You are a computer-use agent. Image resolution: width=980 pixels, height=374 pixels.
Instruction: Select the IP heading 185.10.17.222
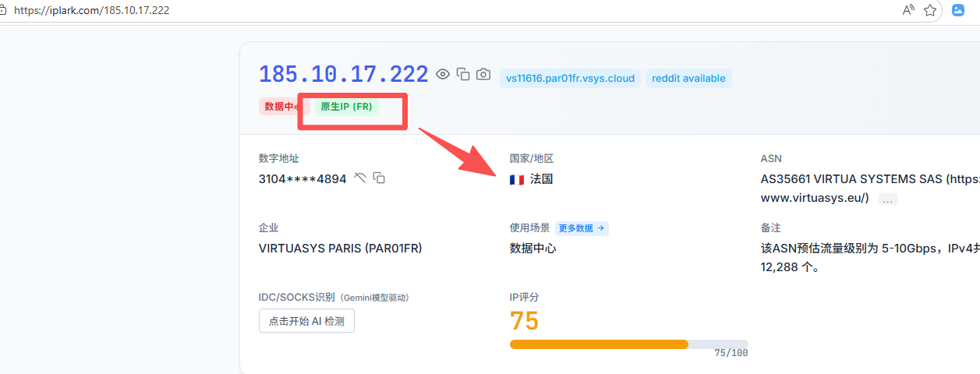(344, 74)
